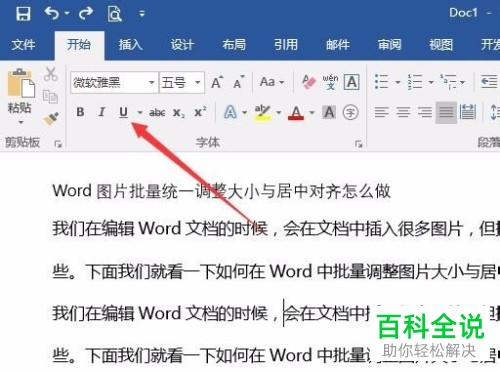Open bullet library dropdown arrow
Image resolution: width=500 pixels, height=371 pixels.
(x=398, y=82)
